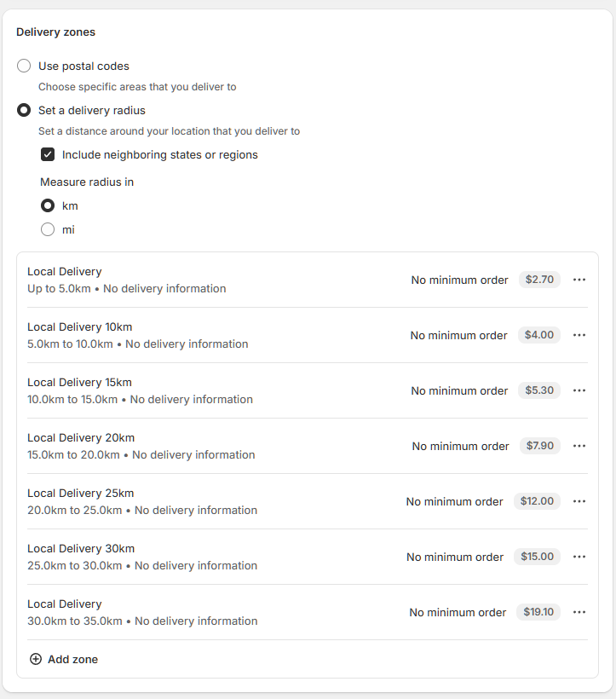Click the $7.90 delivery price badge
The height and width of the screenshot is (699, 616).
(x=540, y=446)
